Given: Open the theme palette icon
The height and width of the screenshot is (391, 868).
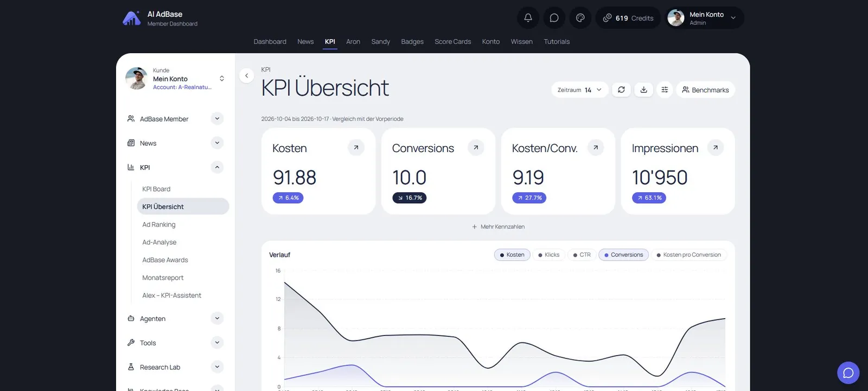Looking at the screenshot, I should (580, 18).
